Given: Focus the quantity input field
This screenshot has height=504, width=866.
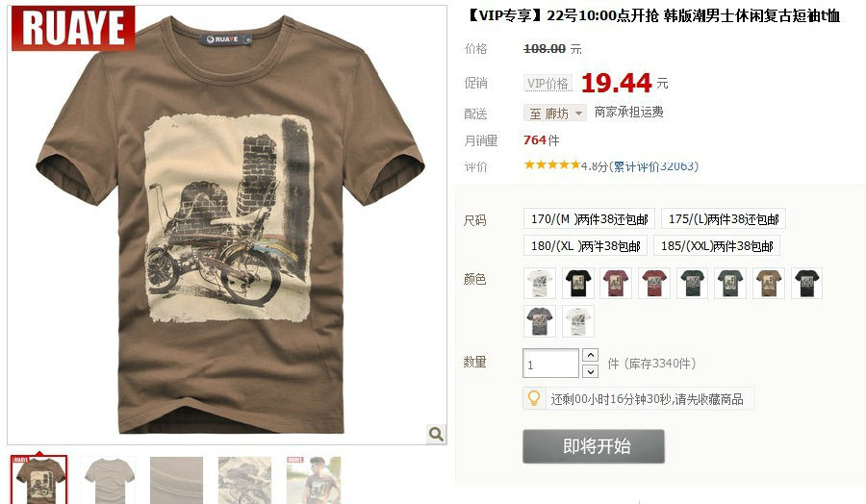Looking at the screenshot, I should point(550,364).
